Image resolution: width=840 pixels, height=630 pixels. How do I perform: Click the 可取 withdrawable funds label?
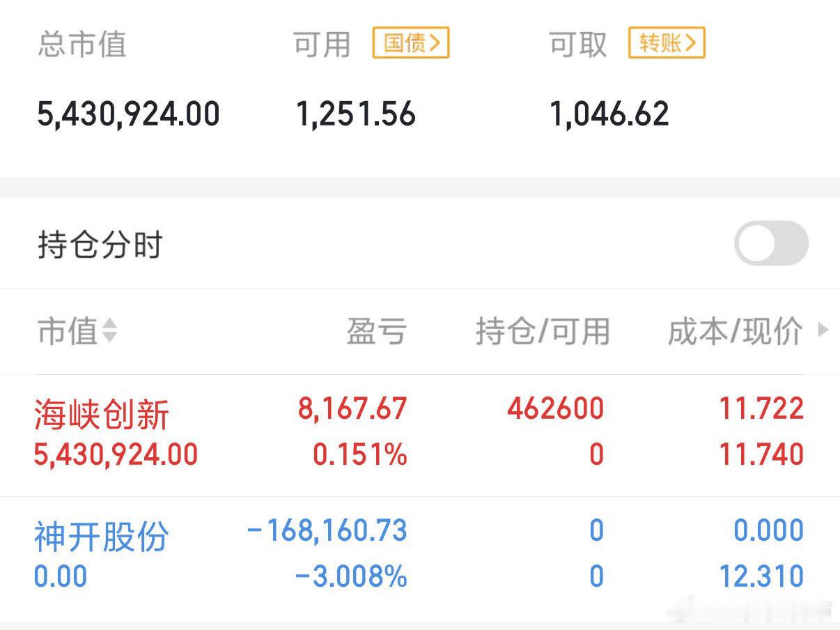[x=578, y=43]
